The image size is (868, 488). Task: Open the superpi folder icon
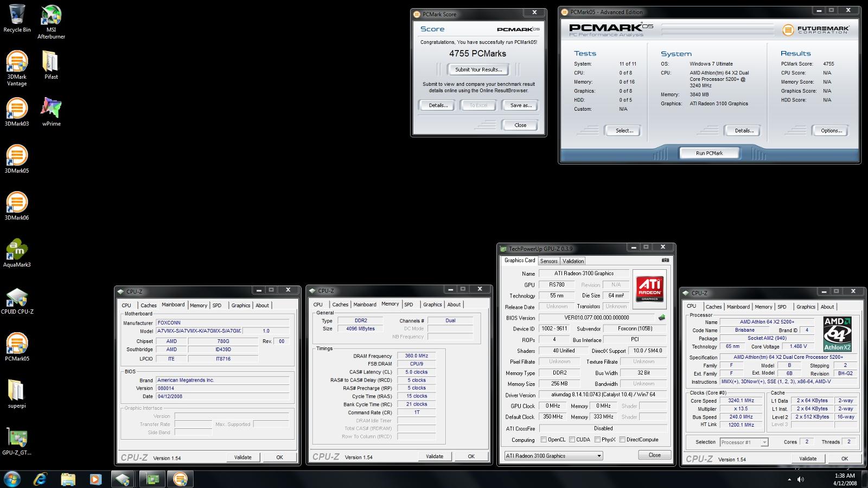pos(17,394)
